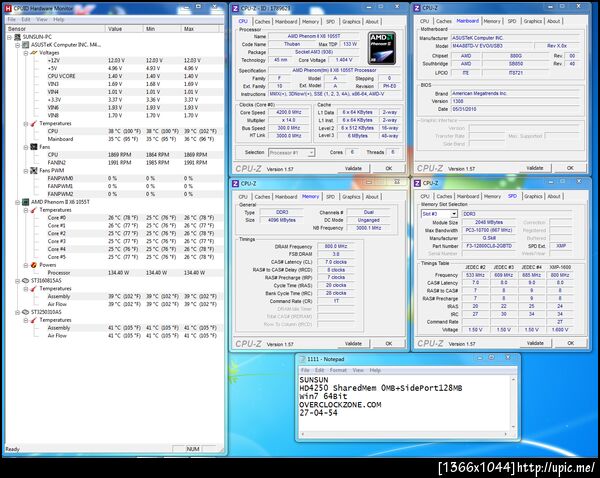Viewport: 600px width, 478px height.
Task: Click the Fans icon under ASUSTeK
Action: pyautogui.click(x=34, y=147)
